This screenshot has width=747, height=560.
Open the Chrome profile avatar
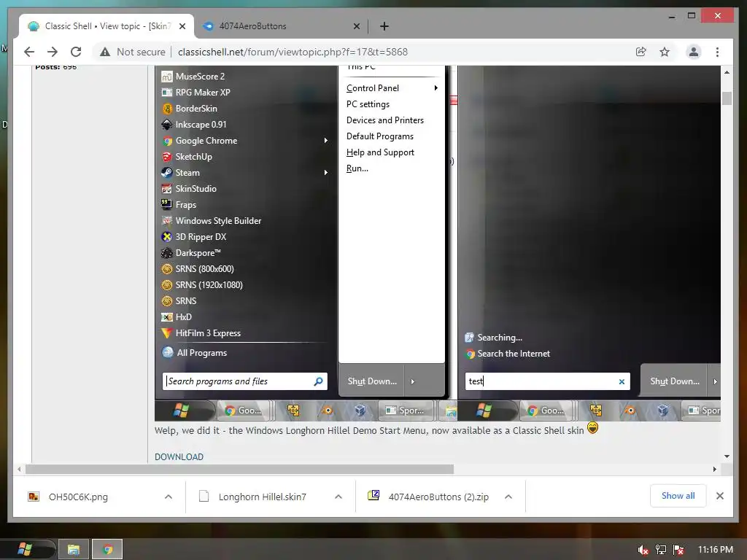coord(694,52)
